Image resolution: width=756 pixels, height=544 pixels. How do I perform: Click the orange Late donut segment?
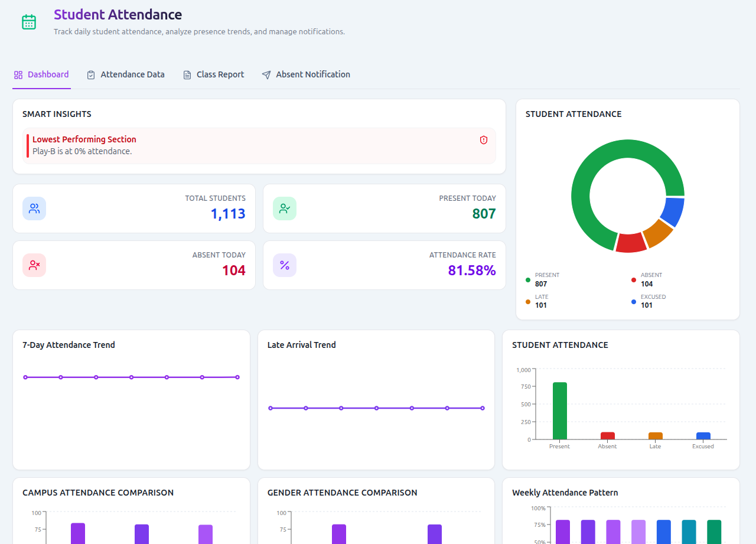[657, 233]
